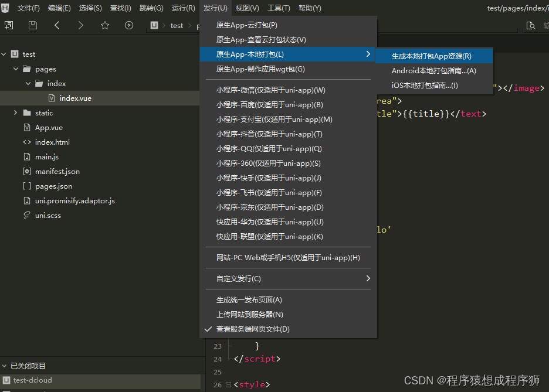
Task: Go back with the left arrow icon
Action: click(x=57, y=25)
